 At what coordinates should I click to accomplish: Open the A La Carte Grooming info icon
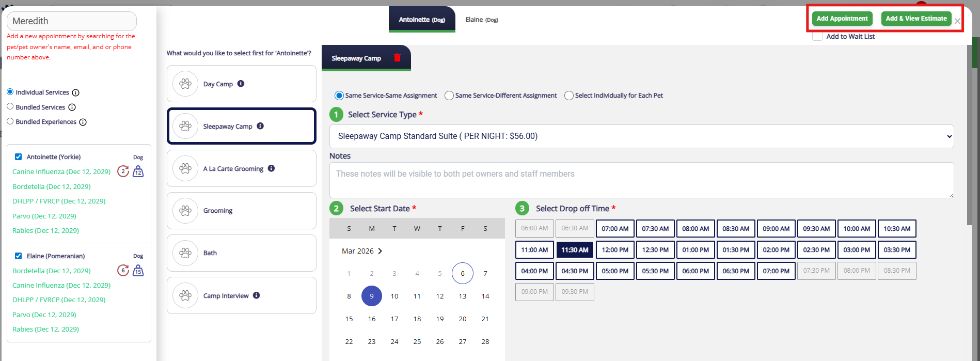point(272,168)
